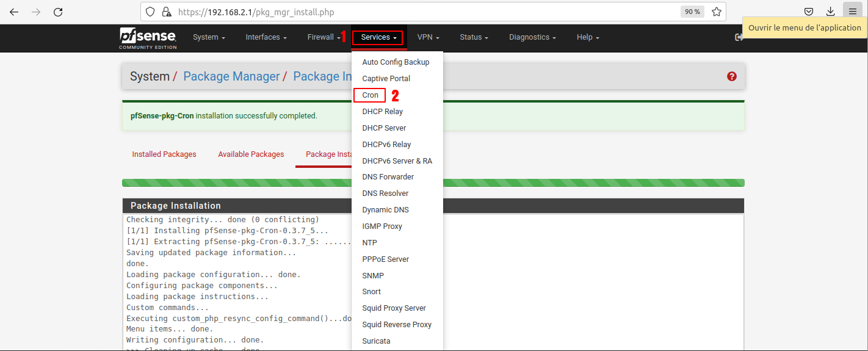
Task: Open the Firefox downloads icon
Action: 830,12
